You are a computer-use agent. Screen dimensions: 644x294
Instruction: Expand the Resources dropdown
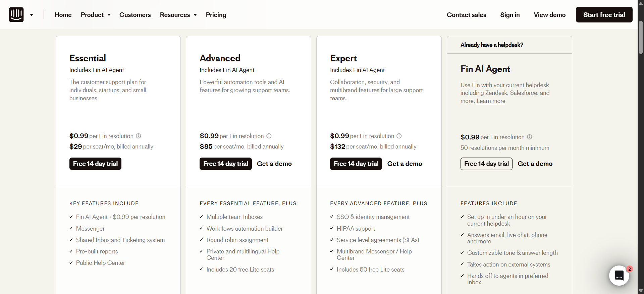coord(178,15)
